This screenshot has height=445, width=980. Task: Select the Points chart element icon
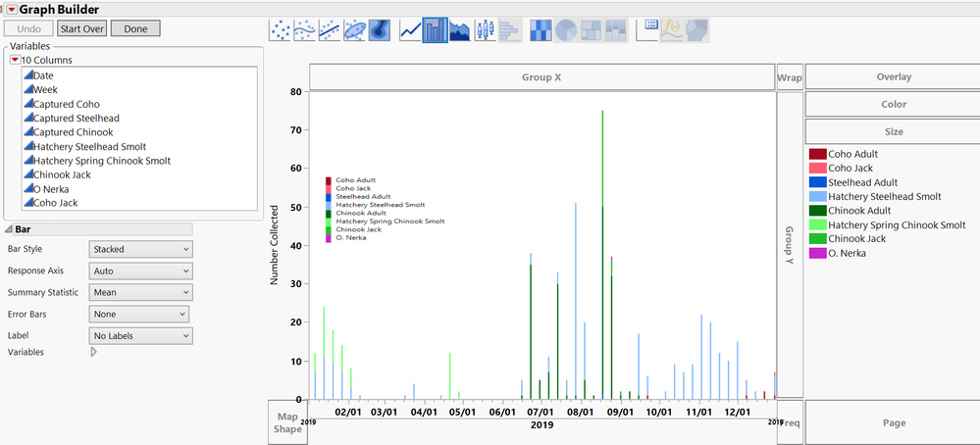click(x=280, y=30)
